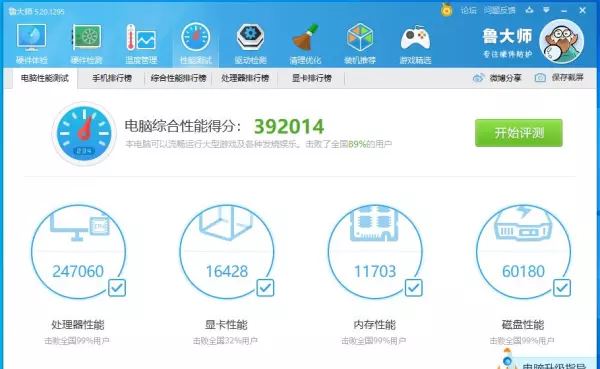This screenshot has width=600, height=369.
Task: Open 清理优化 broom cleanup icon
Action: (305, 43)
